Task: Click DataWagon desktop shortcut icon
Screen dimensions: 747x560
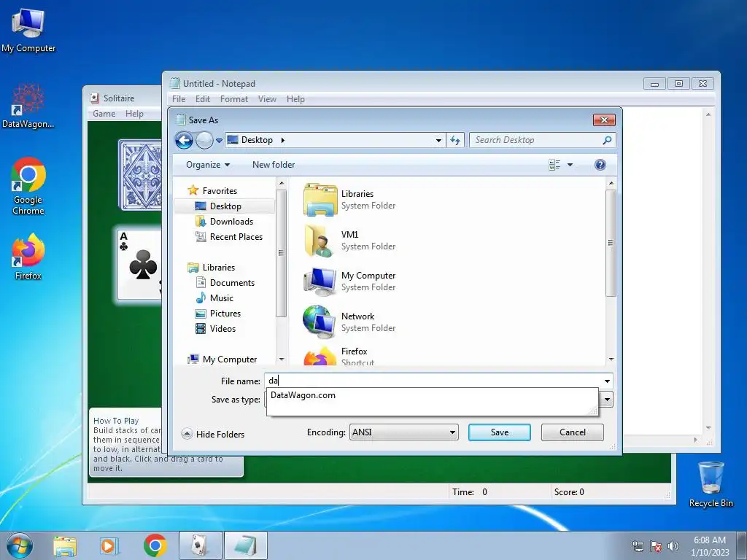Action: (x=28, y=106)
